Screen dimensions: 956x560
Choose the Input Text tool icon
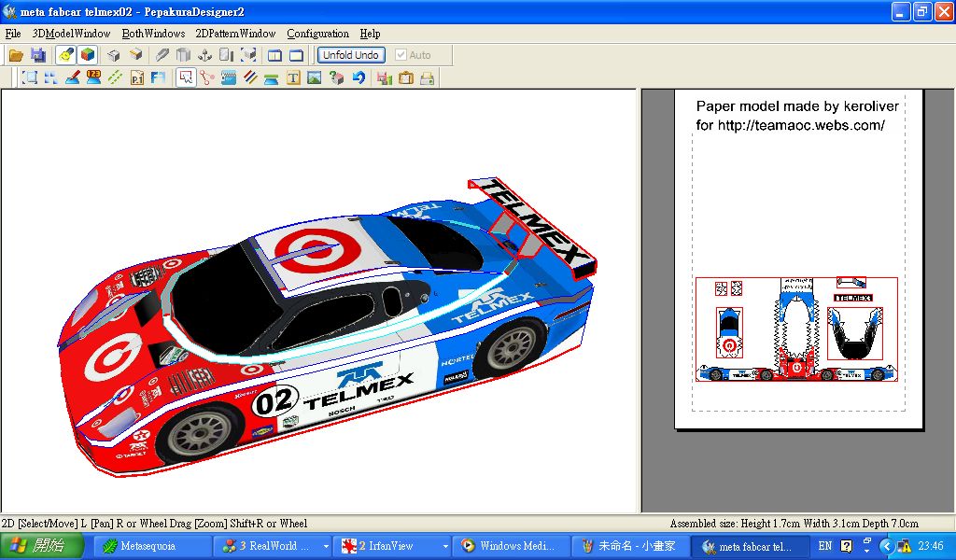[x=293, y=78]
